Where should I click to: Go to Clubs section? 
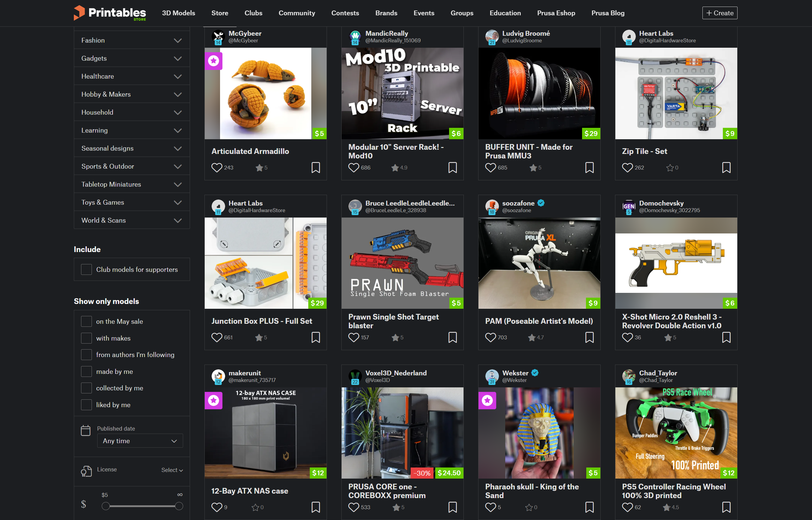[x=253, y=13]
